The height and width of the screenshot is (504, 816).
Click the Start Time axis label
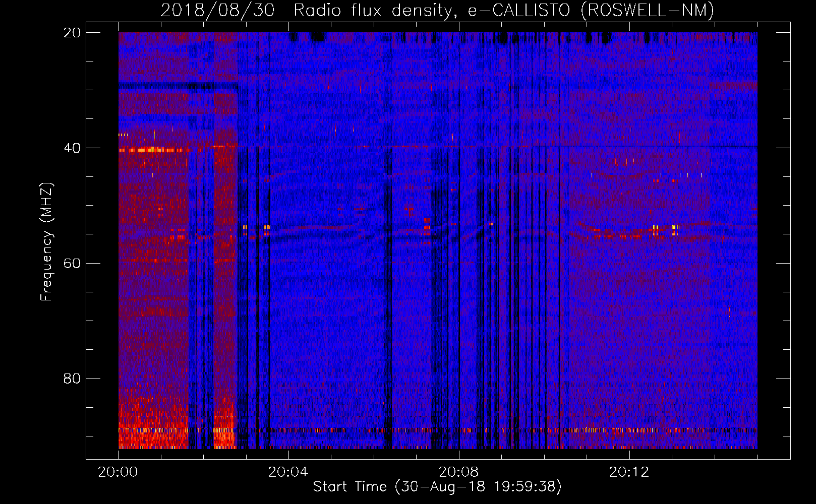(x=437, y=487)
